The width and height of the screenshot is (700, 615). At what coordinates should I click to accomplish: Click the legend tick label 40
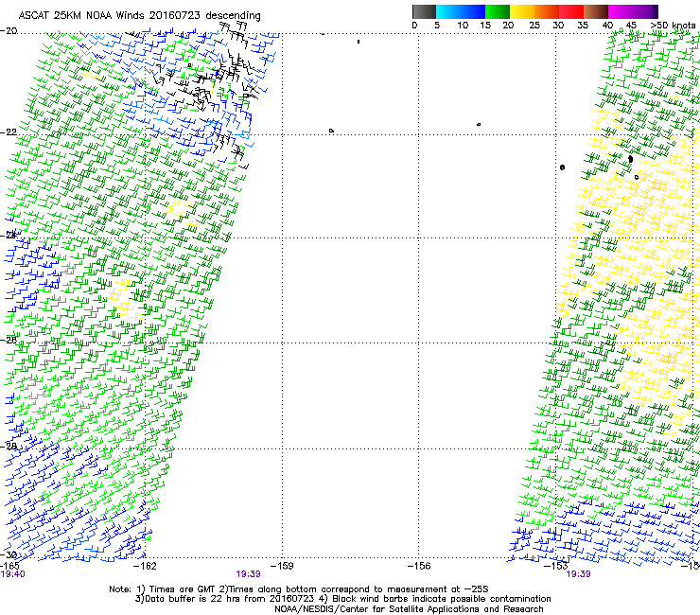[x=607, y=26]
